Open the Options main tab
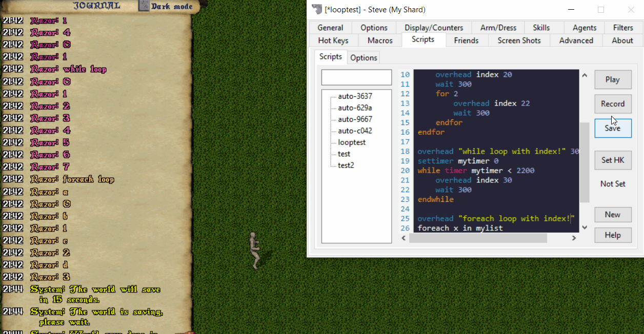The height and width of the screenshot is (334, 644). (374, 28)
